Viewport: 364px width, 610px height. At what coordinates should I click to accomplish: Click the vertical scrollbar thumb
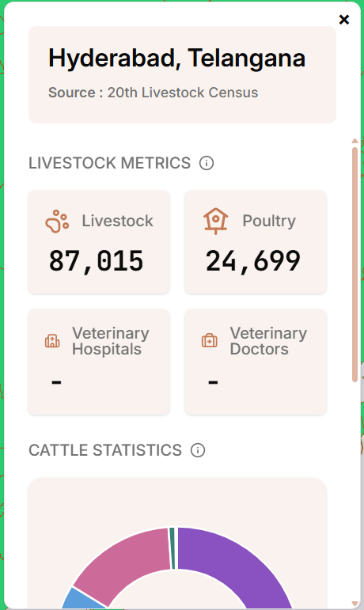coord(355,264)
